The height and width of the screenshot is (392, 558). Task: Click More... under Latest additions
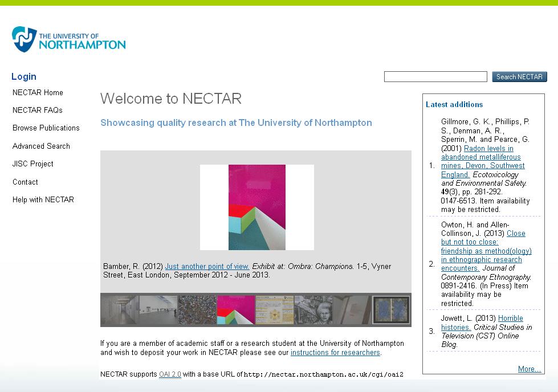529,369
